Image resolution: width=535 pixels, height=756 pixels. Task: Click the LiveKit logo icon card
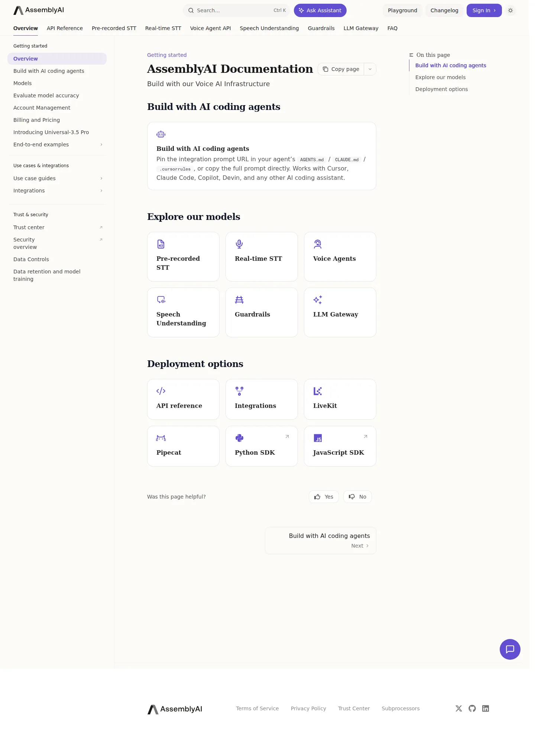coord(318,391)
